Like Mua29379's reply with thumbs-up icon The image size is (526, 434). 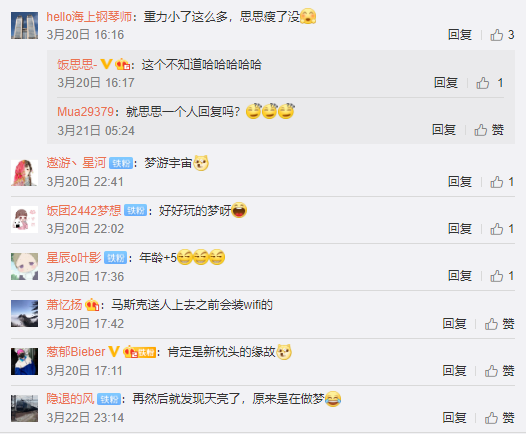coord(480,130)
